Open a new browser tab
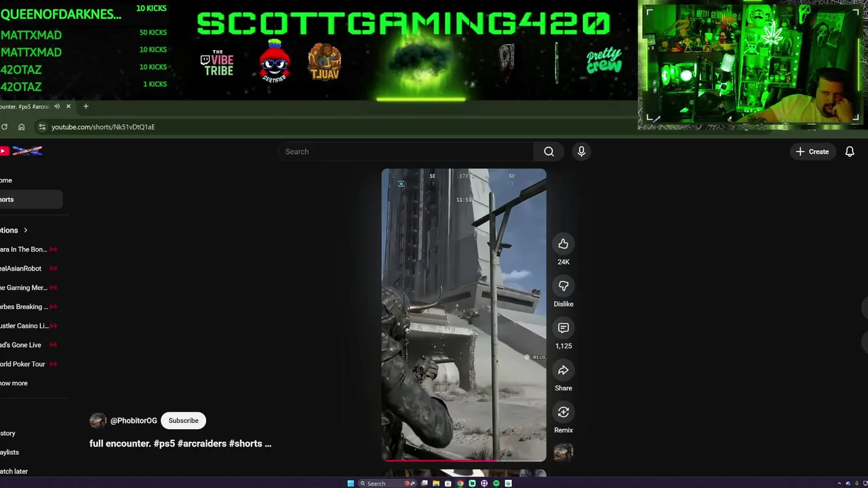The image size is (868, 488). [85, 106]
